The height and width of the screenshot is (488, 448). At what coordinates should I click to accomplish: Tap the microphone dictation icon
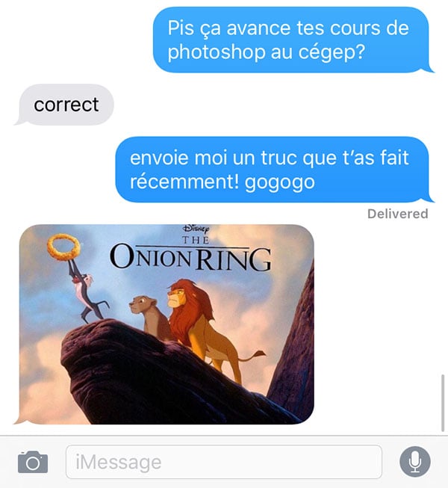[x=414, y=462]
